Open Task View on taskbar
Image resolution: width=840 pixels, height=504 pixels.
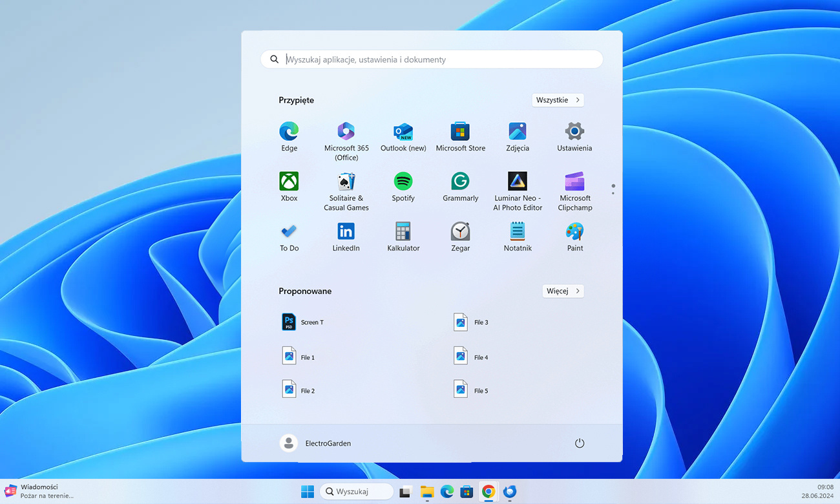405,492
